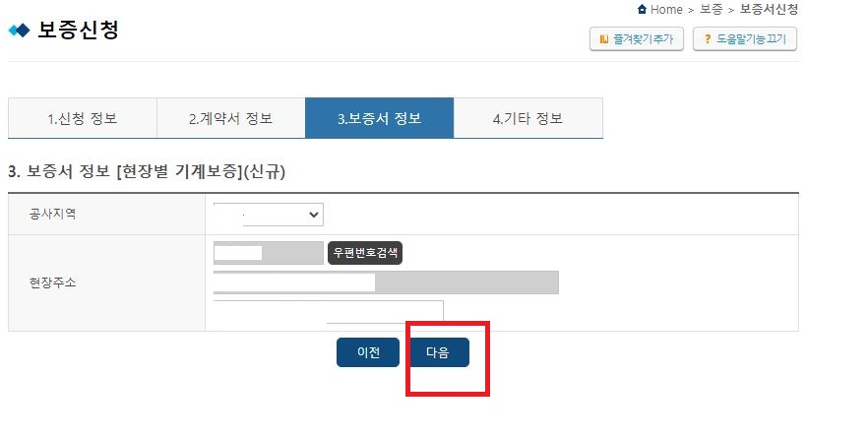Click the bookmark icon on 즐겨찾기추가

click(604, 39)
